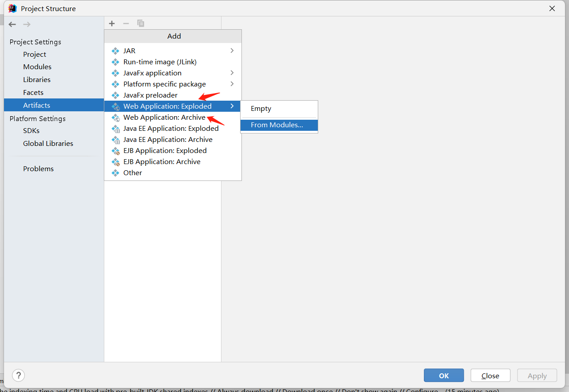
Task: Click the Java EE Application: Archive icon
Action: pyautogui.click(x=115, y=140)
